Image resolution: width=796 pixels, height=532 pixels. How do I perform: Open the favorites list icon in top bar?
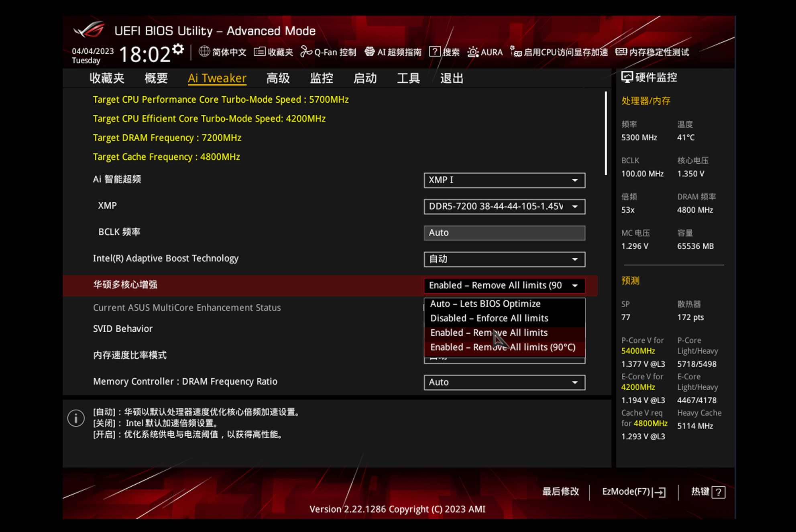(260, 52)
